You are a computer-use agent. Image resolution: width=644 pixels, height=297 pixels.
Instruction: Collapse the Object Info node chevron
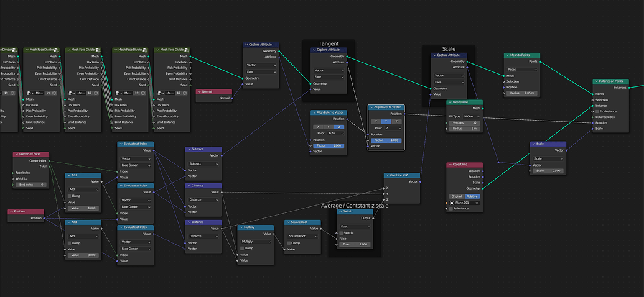click(449, 165)
